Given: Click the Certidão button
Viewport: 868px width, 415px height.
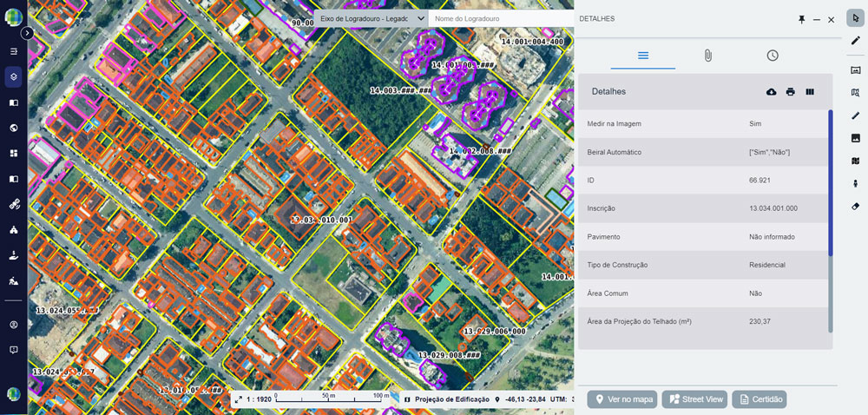Looking at the screenshot, I should 759,399.
